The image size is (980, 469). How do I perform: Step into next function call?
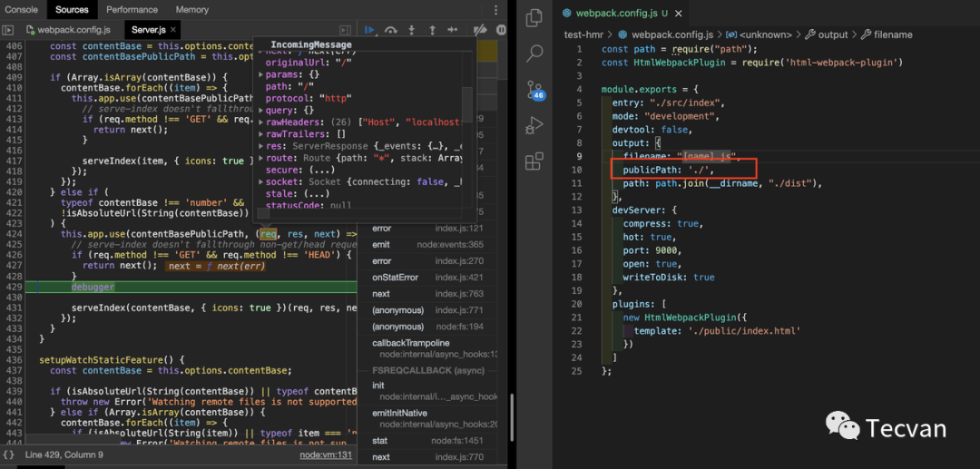pyautogui.click(x=412, y=29)
